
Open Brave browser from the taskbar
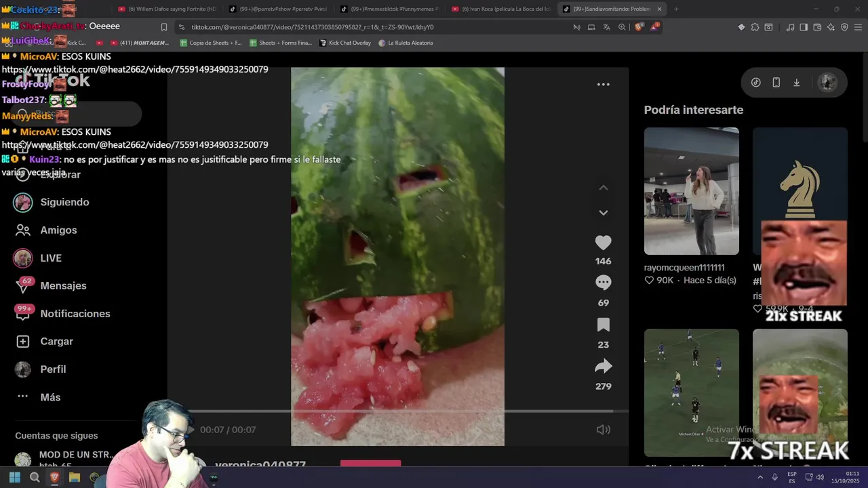coord(55,477)
